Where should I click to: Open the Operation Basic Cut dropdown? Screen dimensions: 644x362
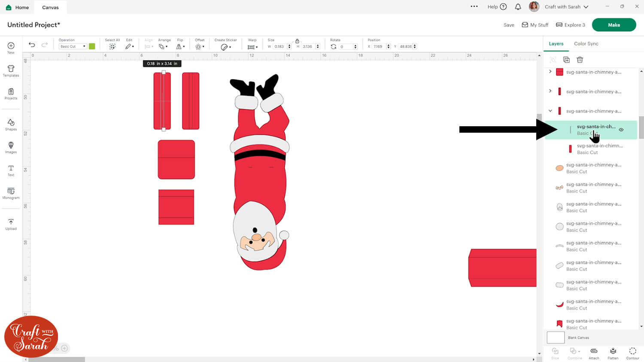[x=72, y=46]
